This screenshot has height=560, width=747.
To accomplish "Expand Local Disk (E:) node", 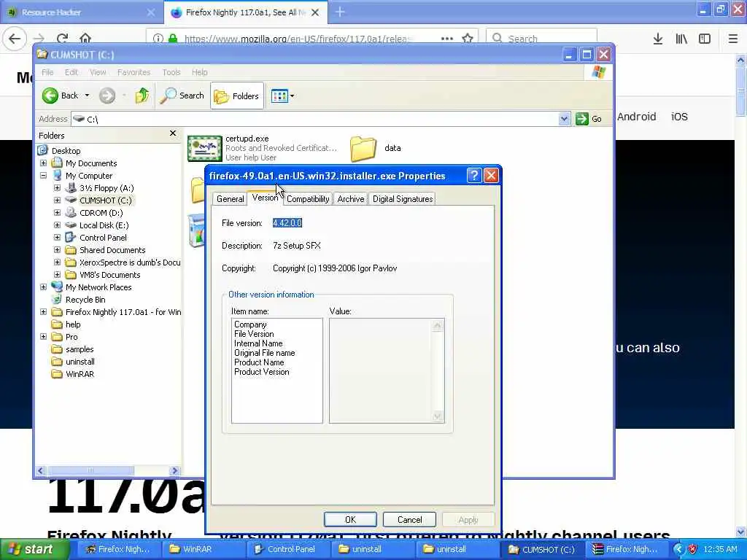I will (x=57, y=225).
